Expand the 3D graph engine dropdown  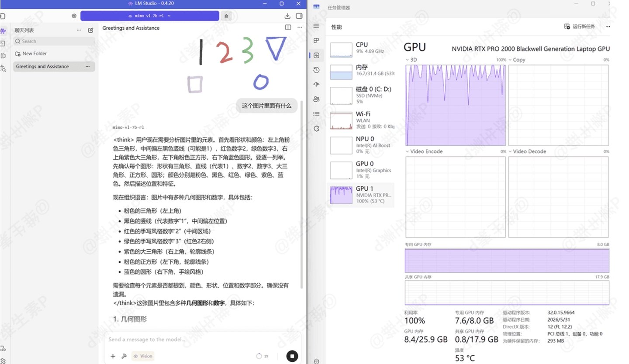point(412,60)
